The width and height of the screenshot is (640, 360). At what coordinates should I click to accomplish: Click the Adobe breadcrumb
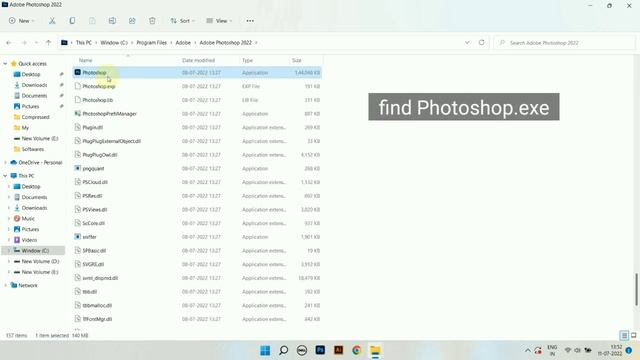pos(183,42)
